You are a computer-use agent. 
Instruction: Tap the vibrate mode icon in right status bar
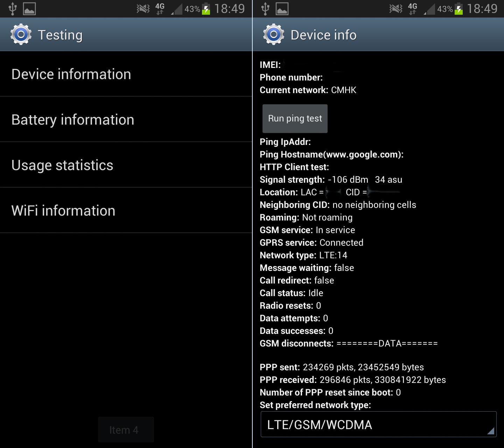pos(396,8)
